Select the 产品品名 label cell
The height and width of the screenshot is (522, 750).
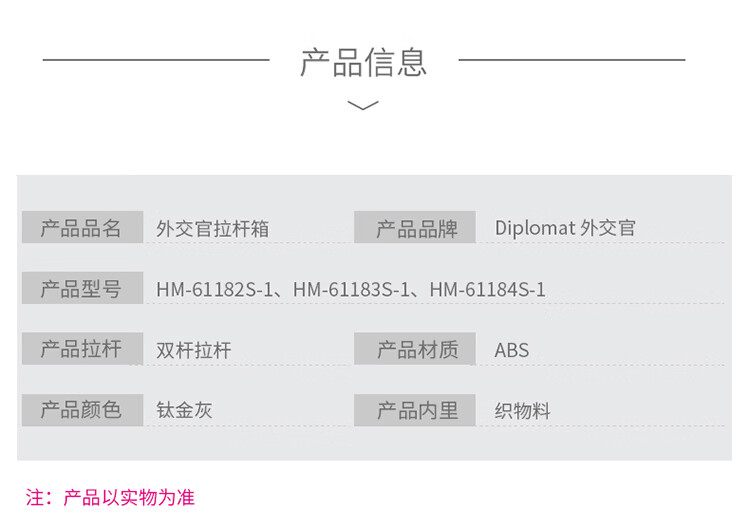(x=81, y=228)
